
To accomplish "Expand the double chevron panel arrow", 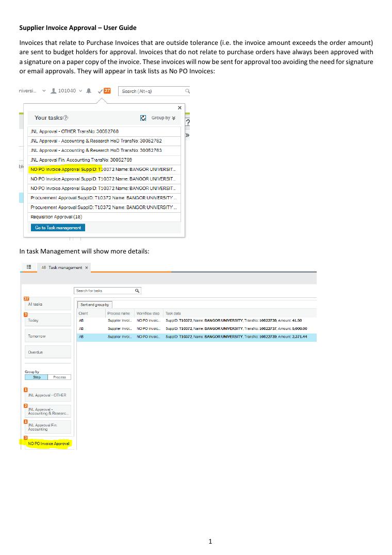I will coord(187,135).
